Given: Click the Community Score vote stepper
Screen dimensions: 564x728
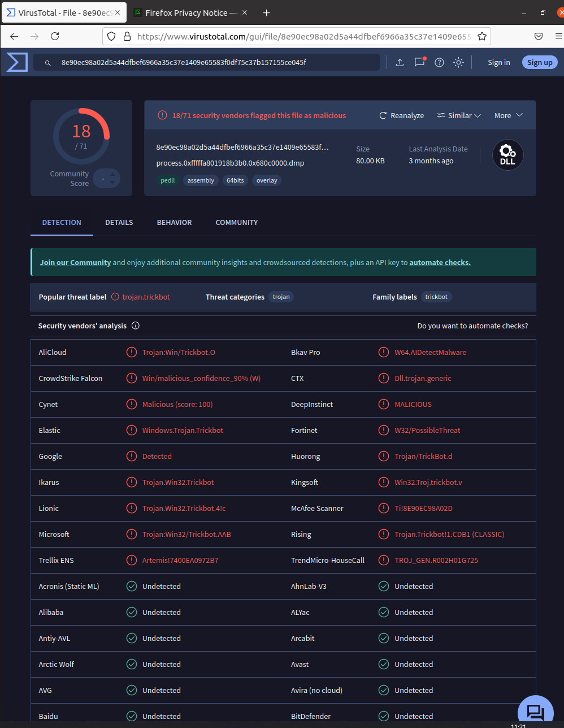Looking at the screenshot, I should (107, 179).
